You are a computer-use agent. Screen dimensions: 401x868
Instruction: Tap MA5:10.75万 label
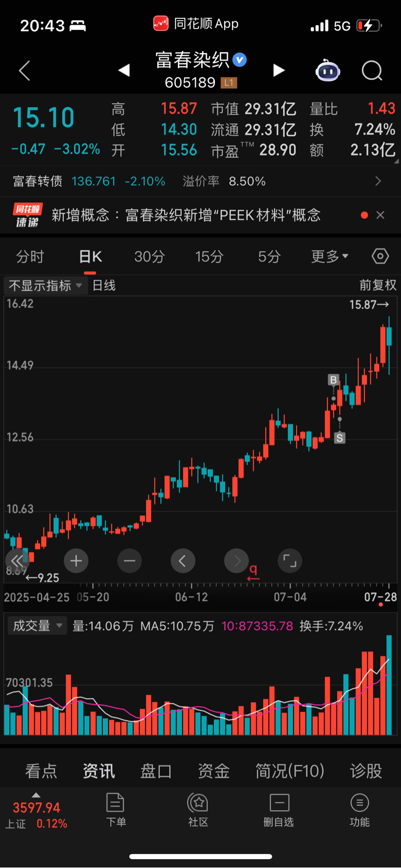click(x=177, y=626)
